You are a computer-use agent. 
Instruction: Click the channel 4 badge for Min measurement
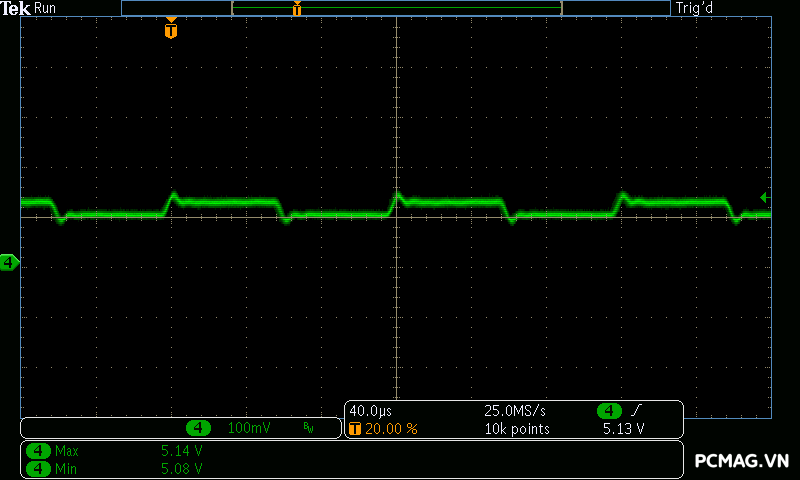[39, 467]
